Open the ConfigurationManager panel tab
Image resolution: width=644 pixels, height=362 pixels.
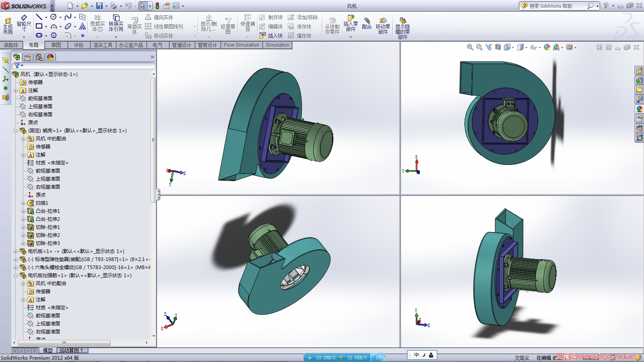(39, 57)
